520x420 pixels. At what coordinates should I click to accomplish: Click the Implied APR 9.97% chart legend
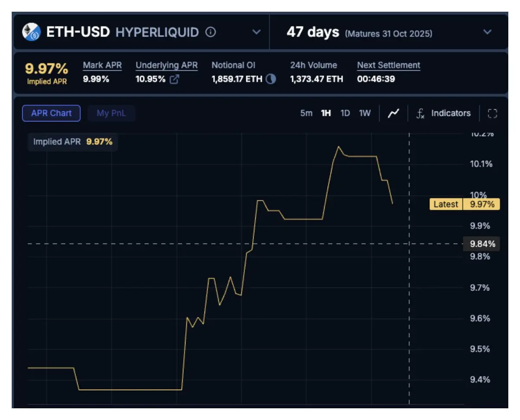73,142
